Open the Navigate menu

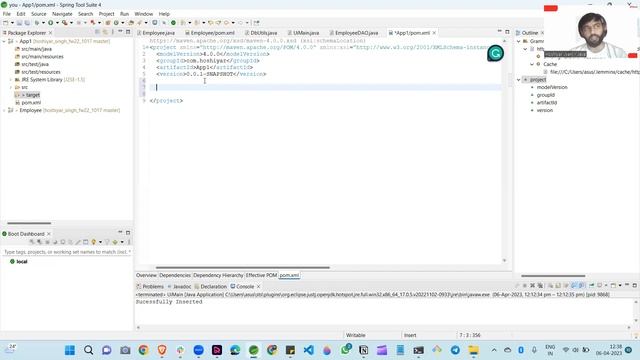click(62, 14)
